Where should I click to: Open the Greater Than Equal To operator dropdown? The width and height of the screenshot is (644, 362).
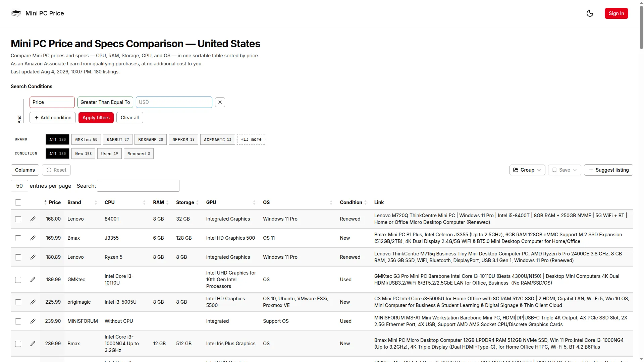[x=105, y=102]
